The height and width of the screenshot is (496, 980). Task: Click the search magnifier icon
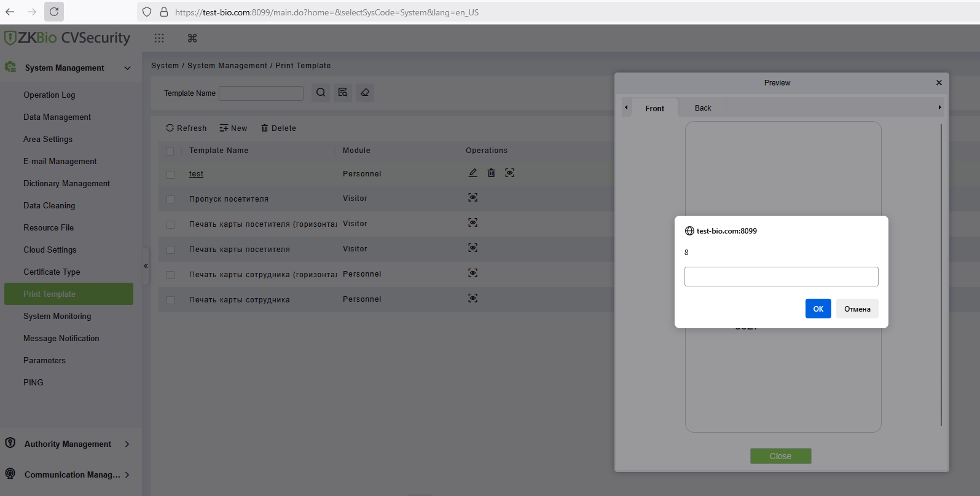pos(321,93)
